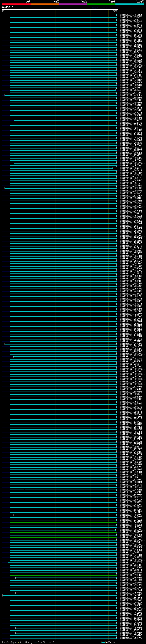Select hit UniRef100_Q39724
Viewport: 146px width, 644px height.
[x=131, y=442]
